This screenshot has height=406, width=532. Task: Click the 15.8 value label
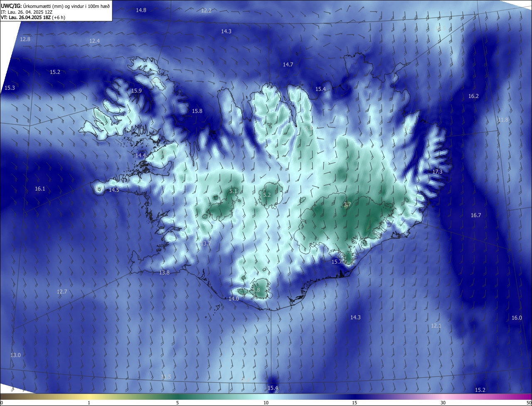(x=197, y=111)
